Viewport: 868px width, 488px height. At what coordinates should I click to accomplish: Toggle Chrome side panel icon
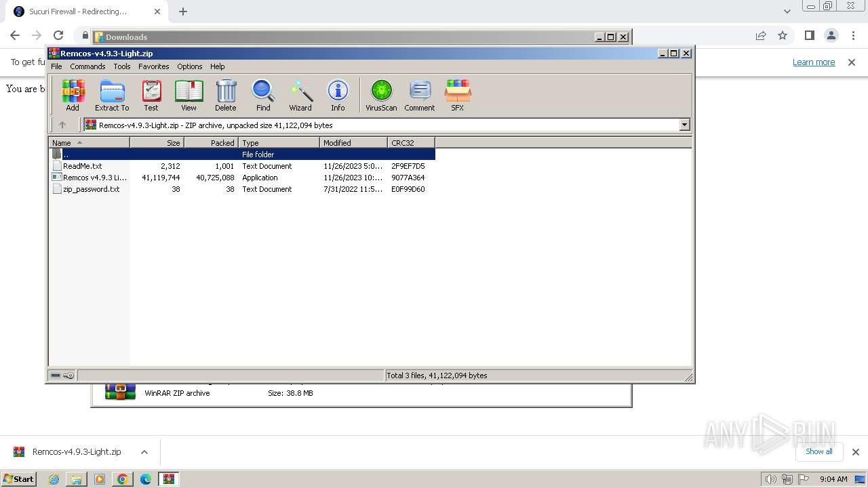pyautogui.click(x=809, y=35)
